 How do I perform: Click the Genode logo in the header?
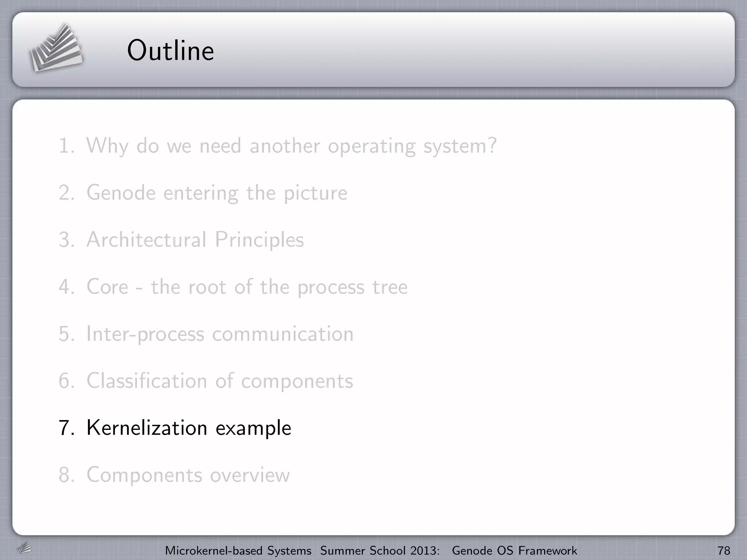coord(56,48)
